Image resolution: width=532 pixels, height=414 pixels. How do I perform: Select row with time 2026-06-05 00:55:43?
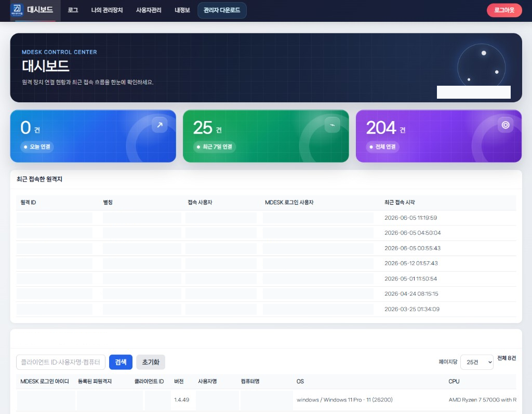tap(266, 248)
